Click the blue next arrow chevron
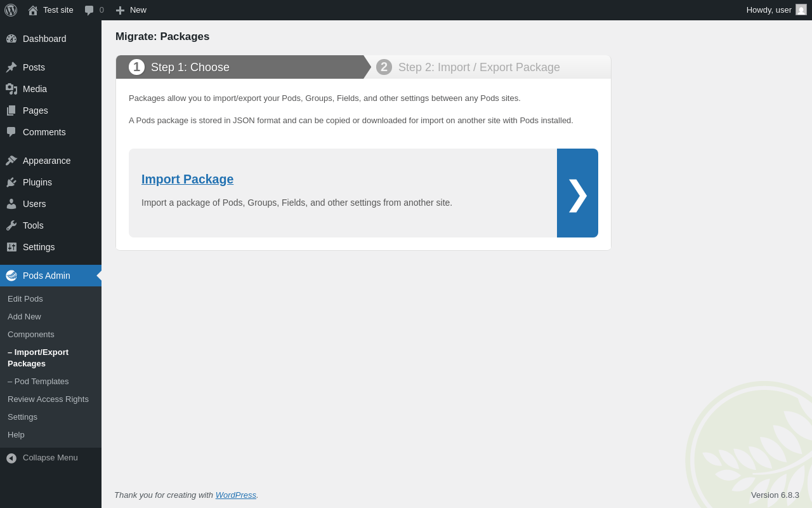 coord(577,193)
